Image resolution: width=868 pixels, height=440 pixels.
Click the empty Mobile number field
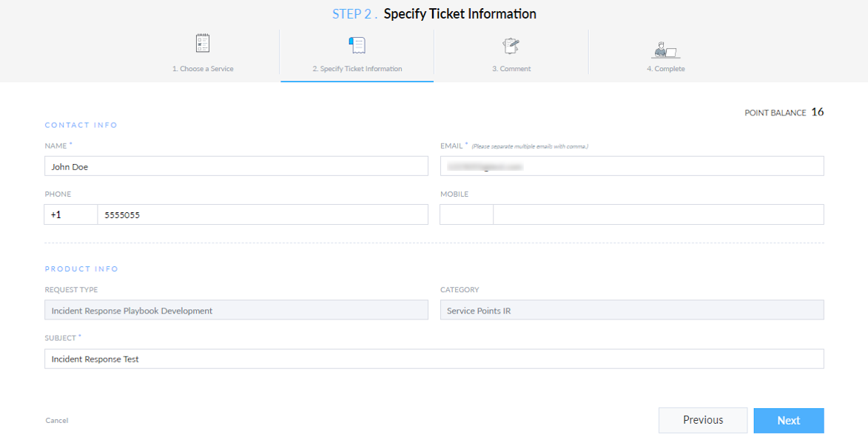point(659,214)
